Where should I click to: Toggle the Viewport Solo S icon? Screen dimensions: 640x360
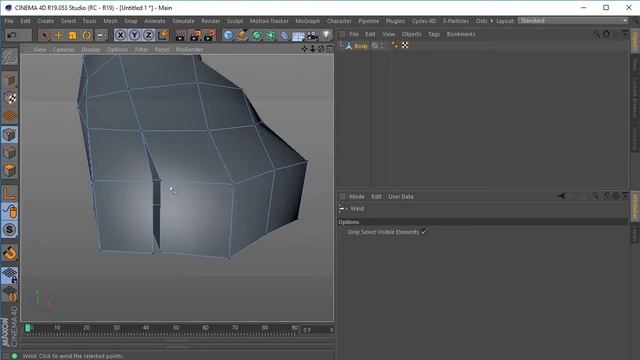coord(9,229)
